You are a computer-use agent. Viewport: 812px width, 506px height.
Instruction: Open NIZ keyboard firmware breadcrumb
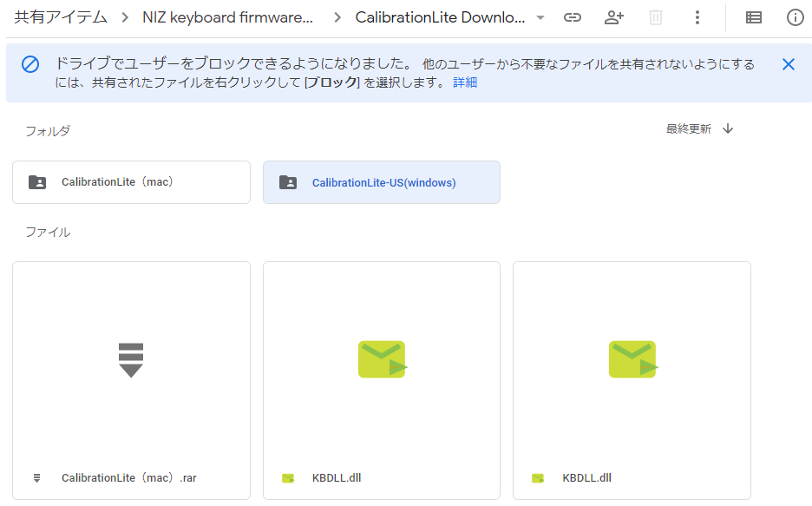pos(227,17)
